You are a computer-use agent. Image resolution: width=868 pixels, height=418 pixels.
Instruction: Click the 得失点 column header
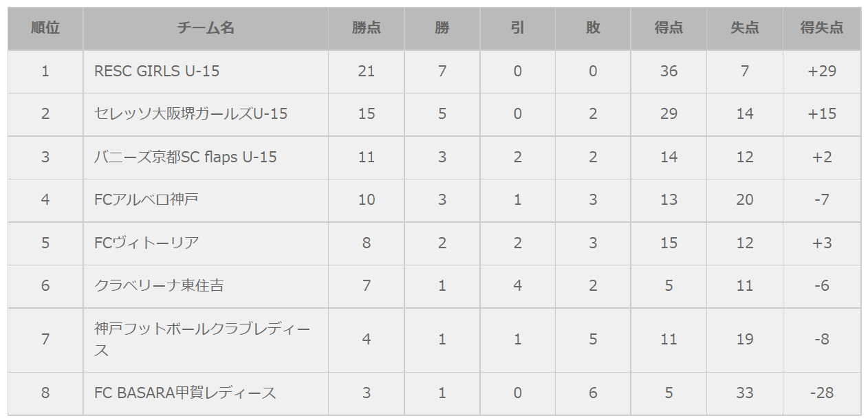pyautogui.click(x=822, y=28)
